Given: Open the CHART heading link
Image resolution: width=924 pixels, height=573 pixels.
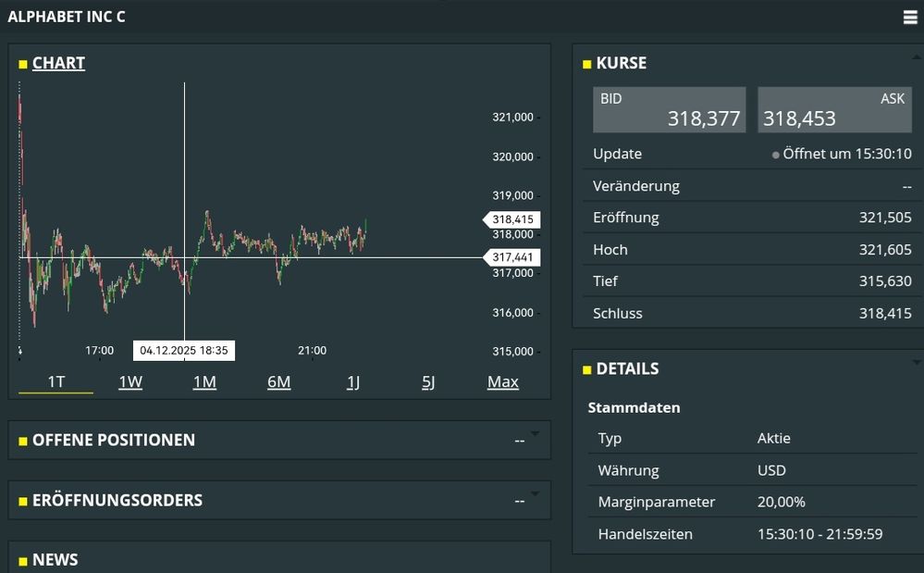Looking at the screenshot, I should [58, 63].
